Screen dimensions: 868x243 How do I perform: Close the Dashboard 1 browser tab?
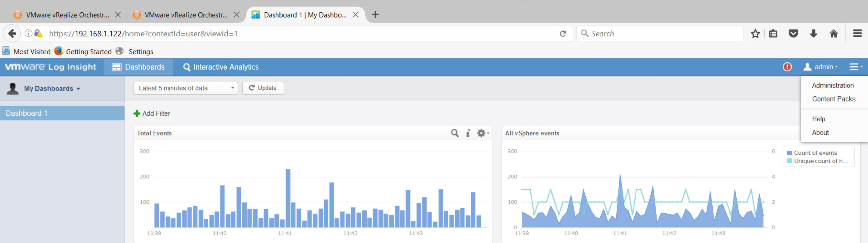(355, 15)
